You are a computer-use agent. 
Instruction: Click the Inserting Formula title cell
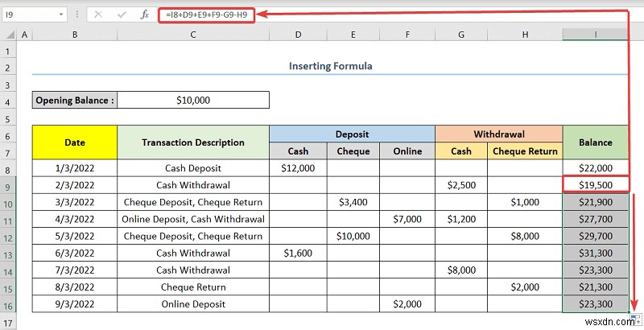[x=331, y=66]
